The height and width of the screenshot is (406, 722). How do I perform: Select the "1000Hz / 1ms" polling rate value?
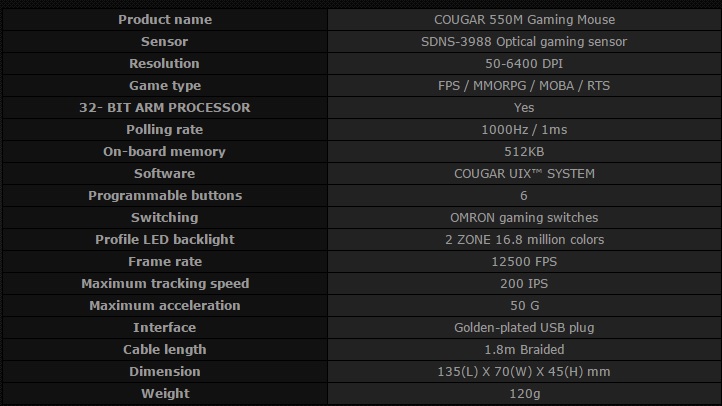[523, 130]
